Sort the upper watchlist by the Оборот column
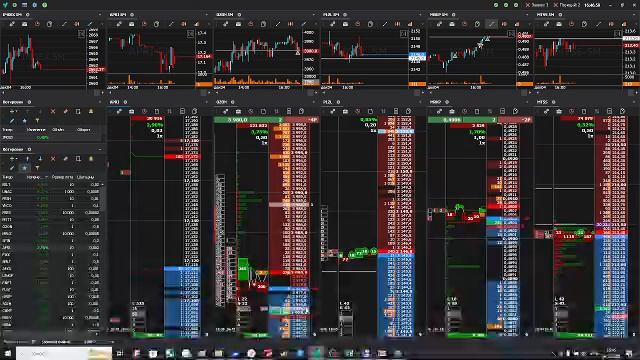The width and height of the screenshot is (640, 360). tap(84, 130)
